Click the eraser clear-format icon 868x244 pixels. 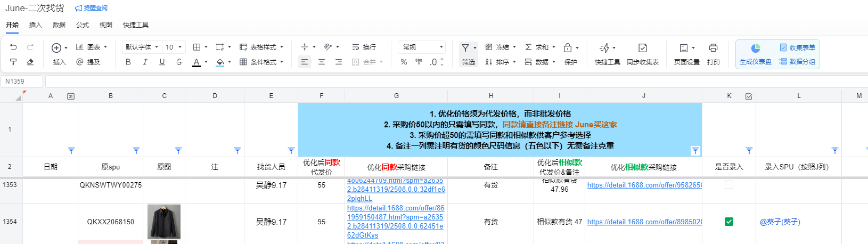30,62
